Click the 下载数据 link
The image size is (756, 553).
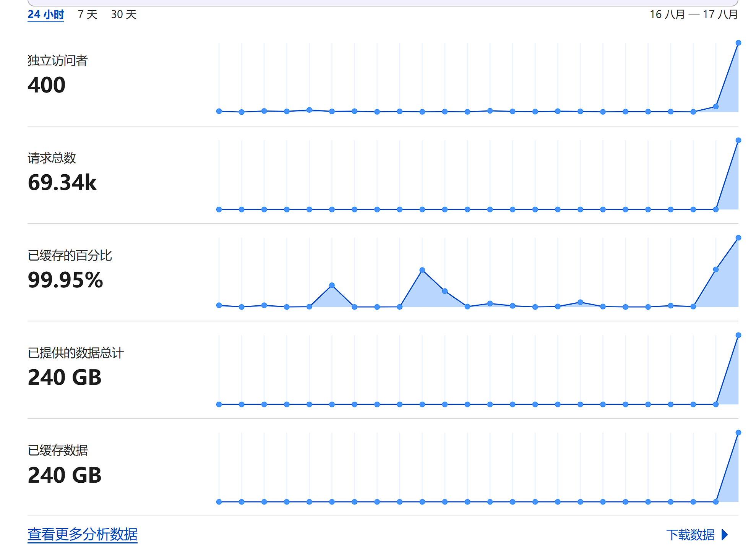click(690, 535)
